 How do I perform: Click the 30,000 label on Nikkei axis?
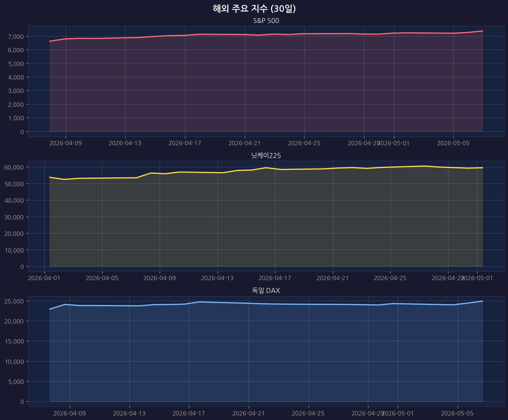14,217
